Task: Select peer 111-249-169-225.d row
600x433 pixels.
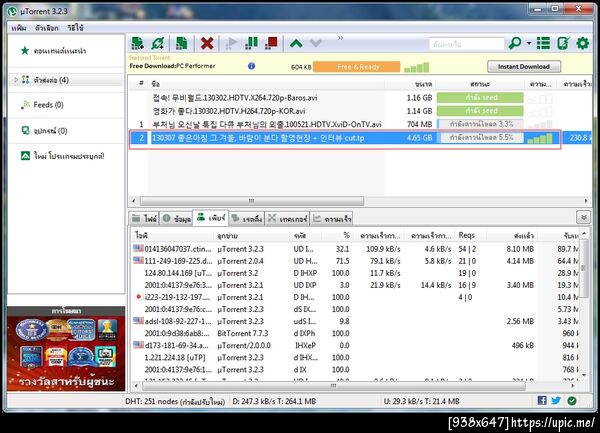Action: [x=355, y=261]
